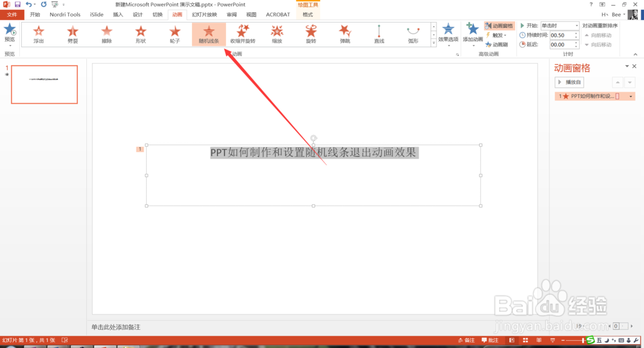Close the 动画窗格 animation pane
Viewport: 644px width, 348px height.
634,66
